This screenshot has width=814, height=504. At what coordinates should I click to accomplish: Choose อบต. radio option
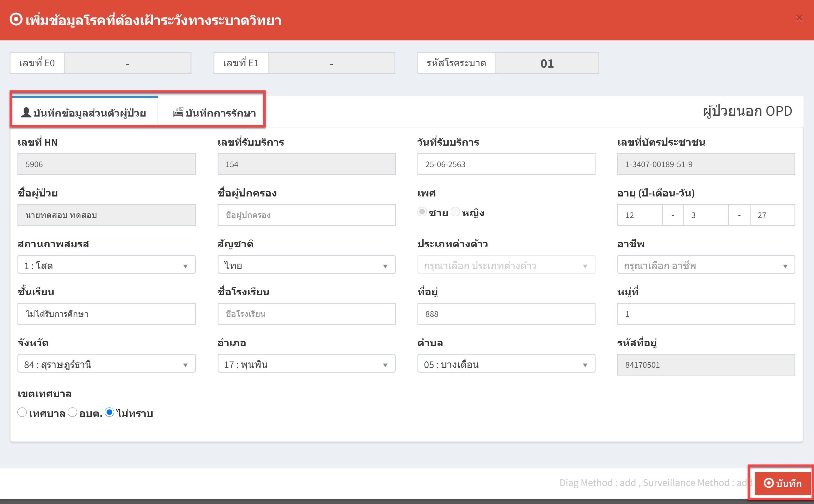click(72, 412)
